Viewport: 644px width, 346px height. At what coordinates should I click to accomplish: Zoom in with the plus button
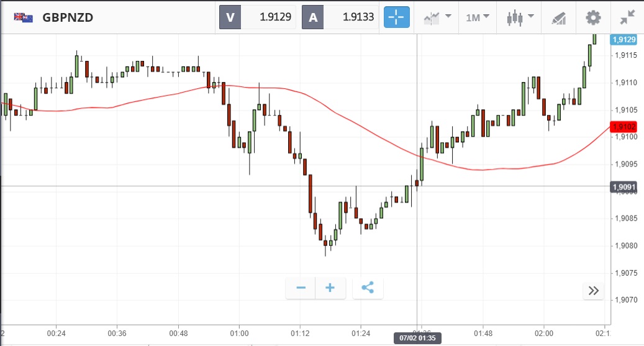pyautogui.click(x=330, y=288)
